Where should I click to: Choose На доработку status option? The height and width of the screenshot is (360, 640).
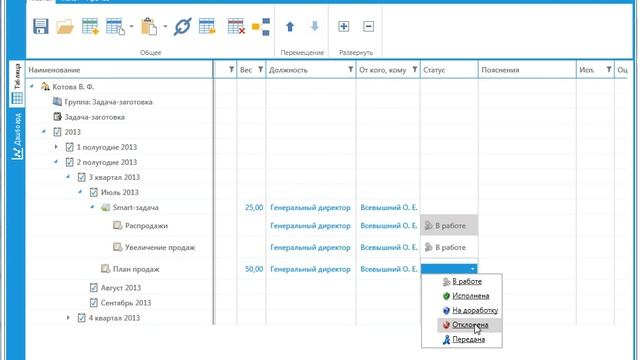475,310
